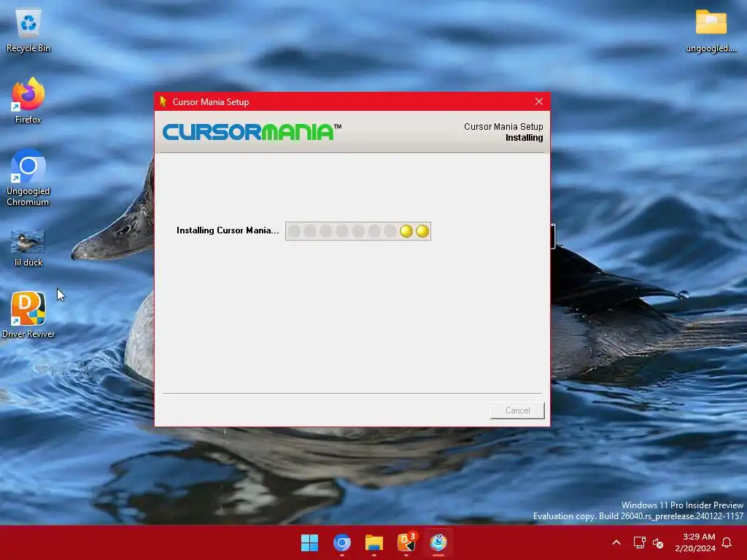Screen dimensions: 747x560
Task: Click the muted volume tray icon
Action: [x=658, y=542]
